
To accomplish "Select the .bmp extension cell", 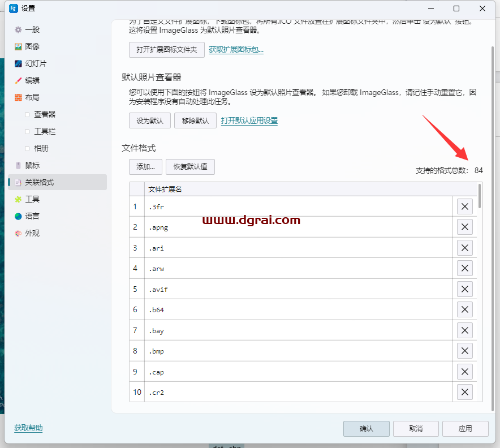I will (x=298, y=351).
